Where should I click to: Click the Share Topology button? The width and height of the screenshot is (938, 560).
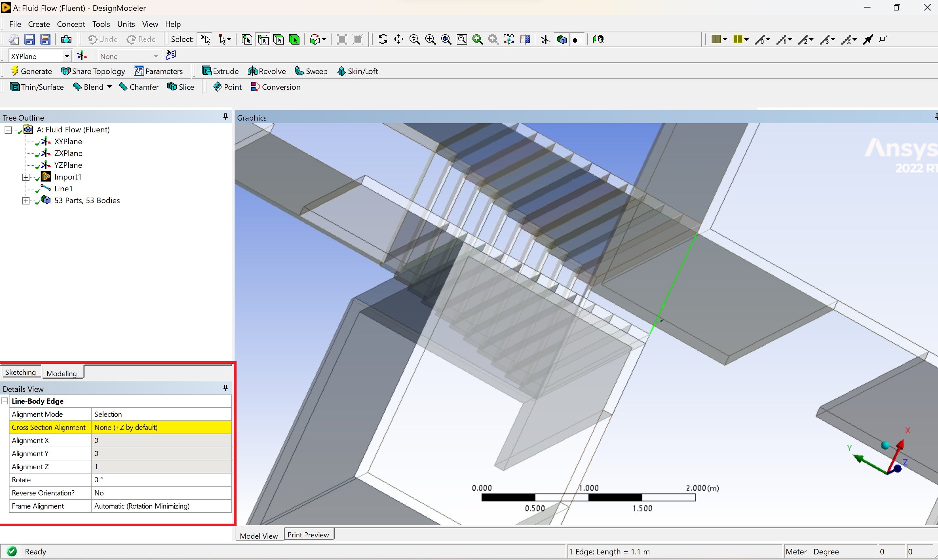93,71
